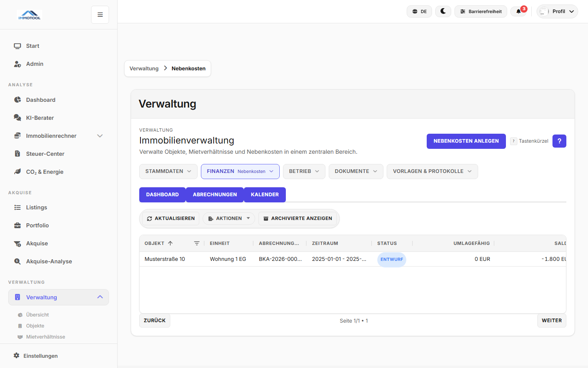Open the filter menu icon in Objekt column

pyautogui.click(x=196, y=243)
